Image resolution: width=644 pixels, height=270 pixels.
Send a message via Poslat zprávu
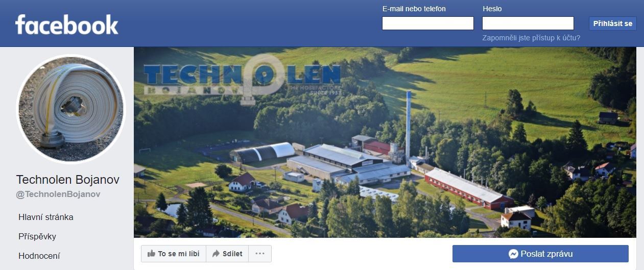click(x=540, y=254)
